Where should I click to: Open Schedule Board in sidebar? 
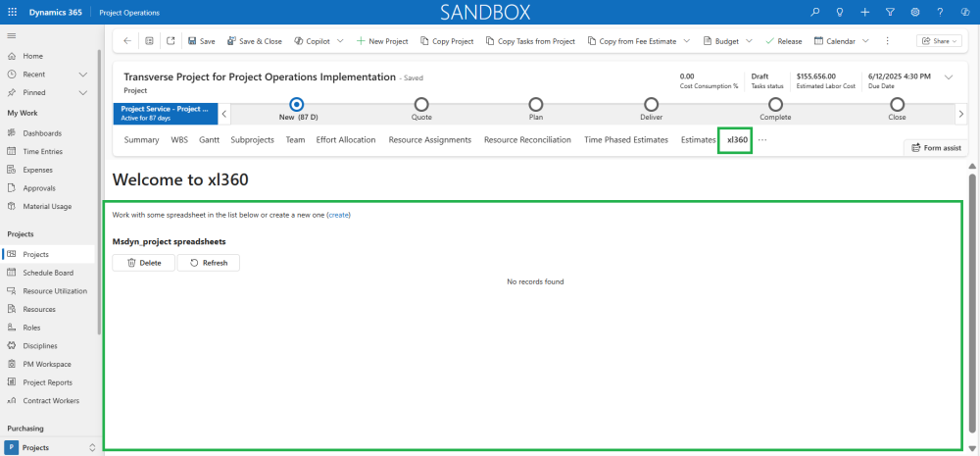[47, 273]
